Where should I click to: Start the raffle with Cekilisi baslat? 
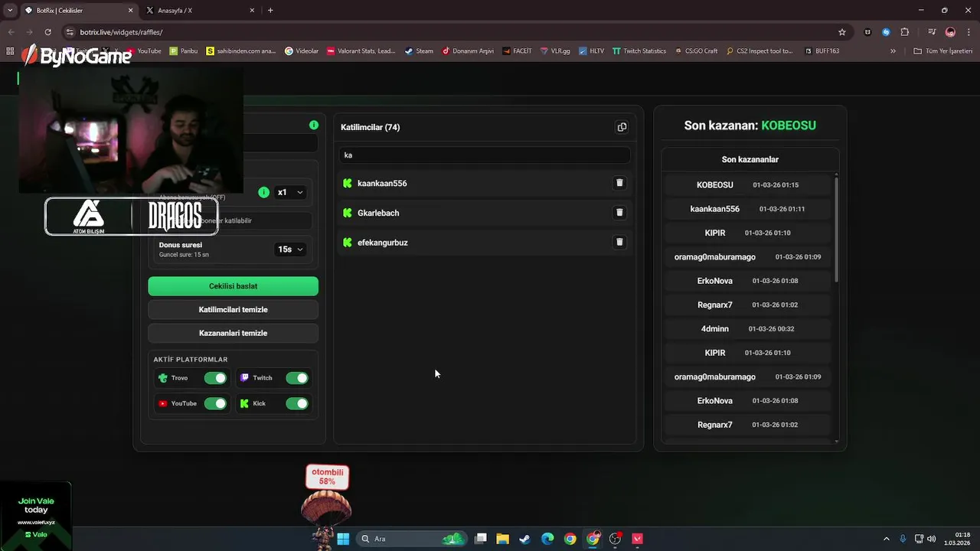coord(233,286)
